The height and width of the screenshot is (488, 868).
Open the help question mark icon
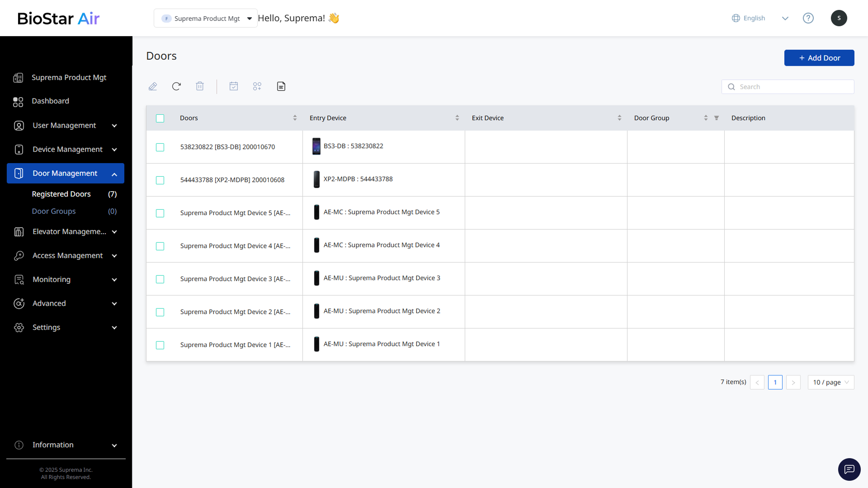[x=808, y=18]
